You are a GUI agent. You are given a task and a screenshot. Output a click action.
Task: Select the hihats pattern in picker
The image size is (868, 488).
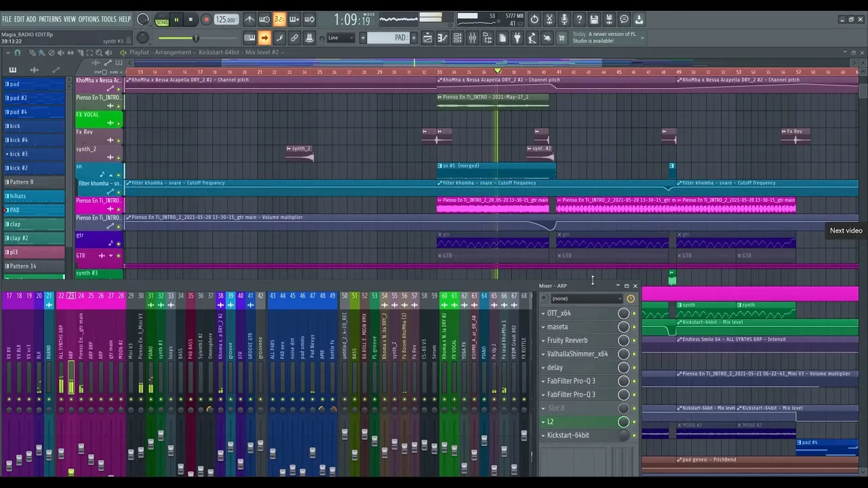[34, 196]
